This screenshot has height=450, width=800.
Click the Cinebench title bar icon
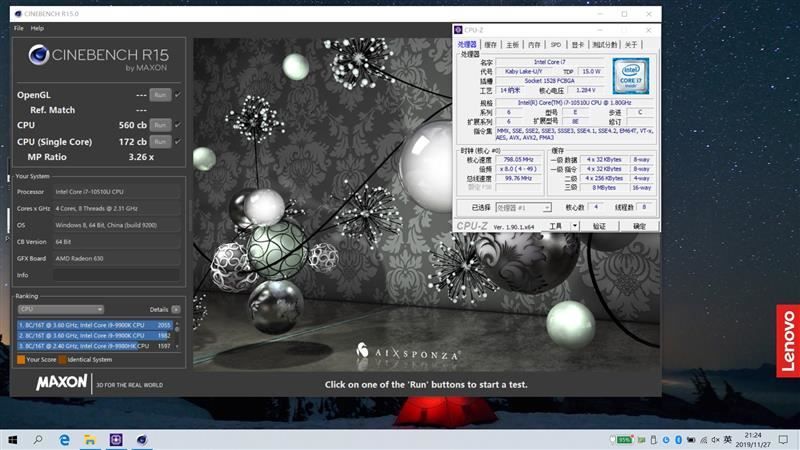[18, 14]
